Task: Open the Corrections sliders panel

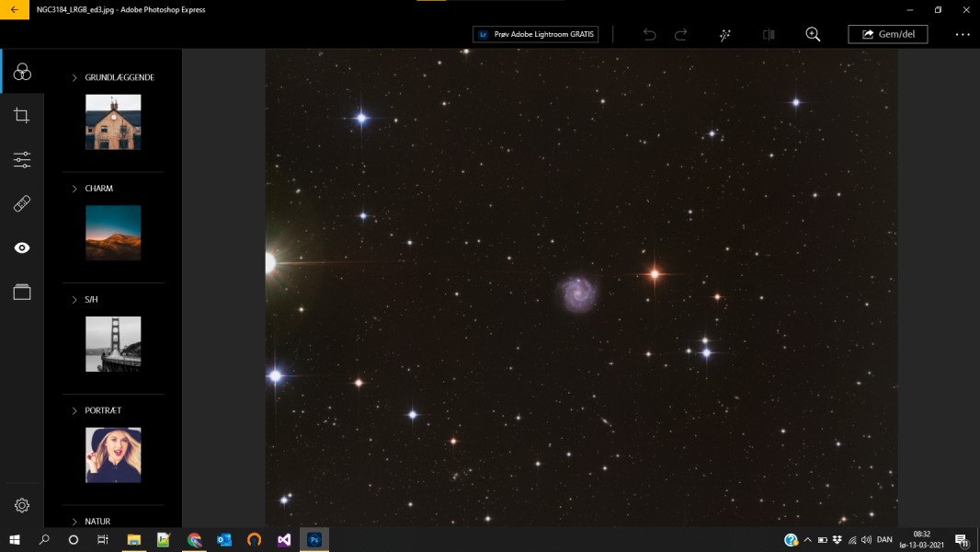Action: tap(22, 159)
